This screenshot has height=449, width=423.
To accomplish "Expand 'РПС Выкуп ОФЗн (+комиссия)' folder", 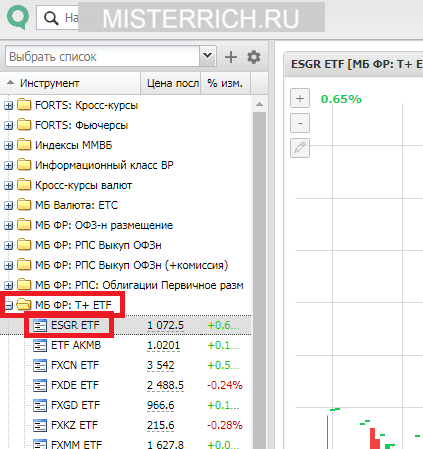I will pyautogui.click(x=8, y=266).
